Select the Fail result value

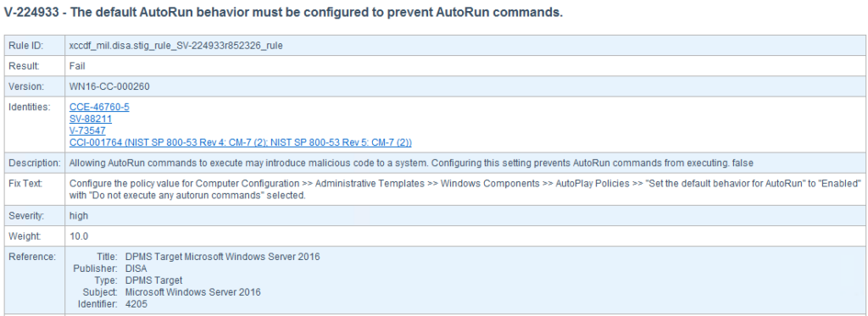77,66
